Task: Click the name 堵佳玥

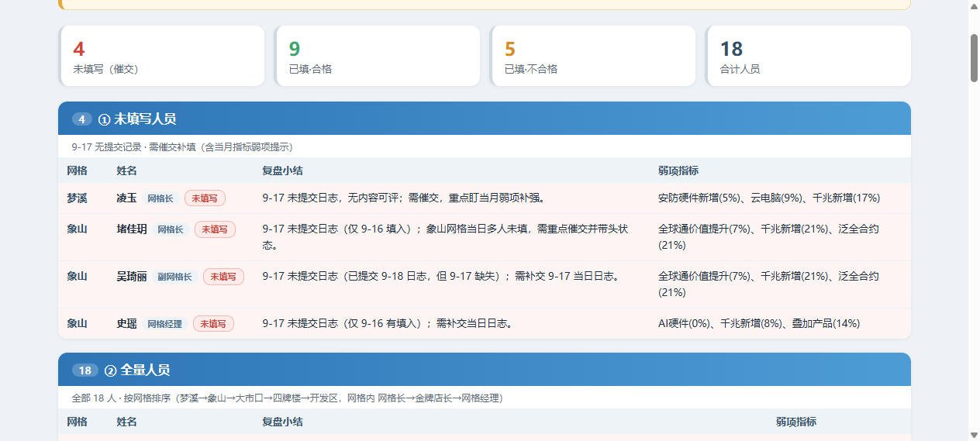Action: (x=132, y=229)
